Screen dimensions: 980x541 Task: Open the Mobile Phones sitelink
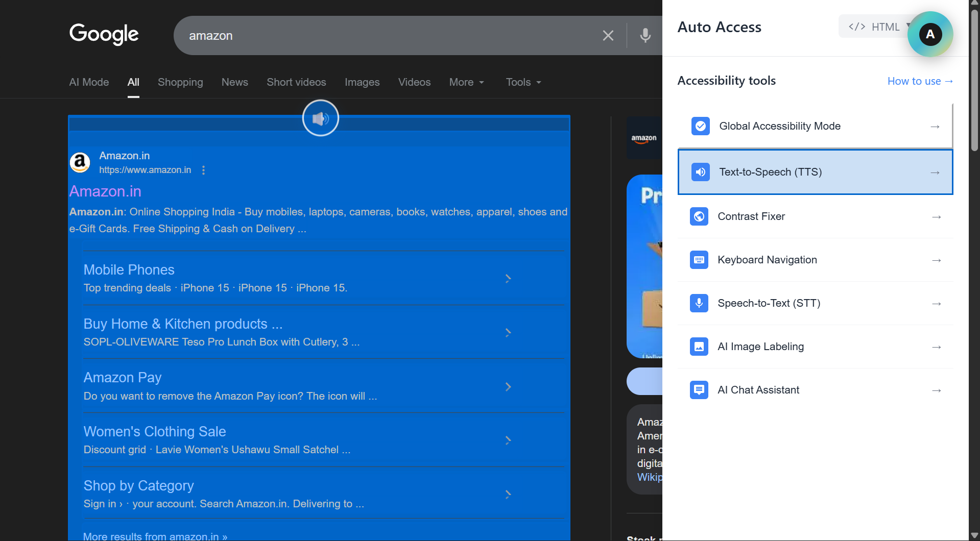coord(129,269)
